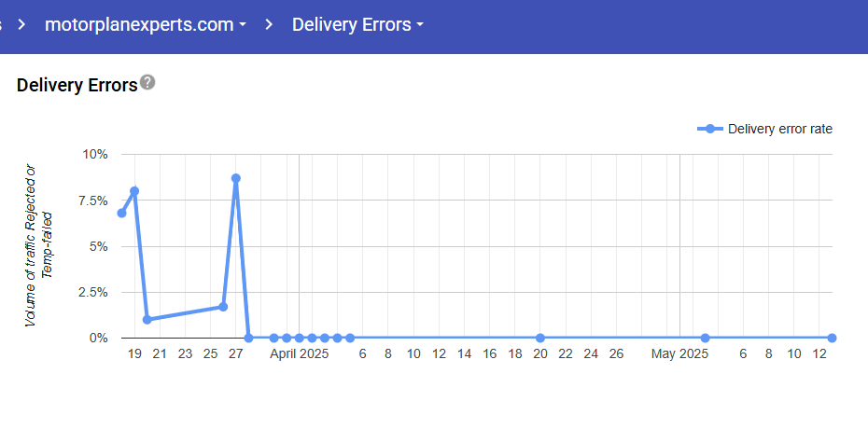Select the last data point on May 13
This screenshot has height=429, width=868.
[x=832, y=338]
